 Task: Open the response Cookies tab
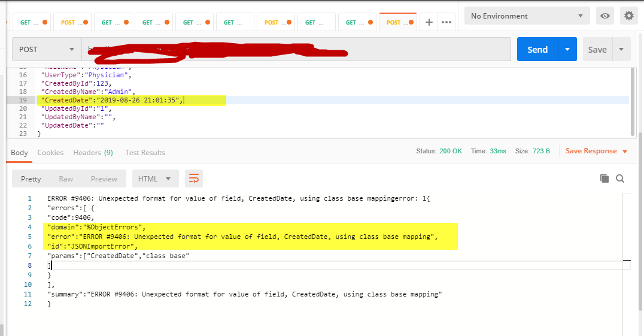(x=50, y=152)
